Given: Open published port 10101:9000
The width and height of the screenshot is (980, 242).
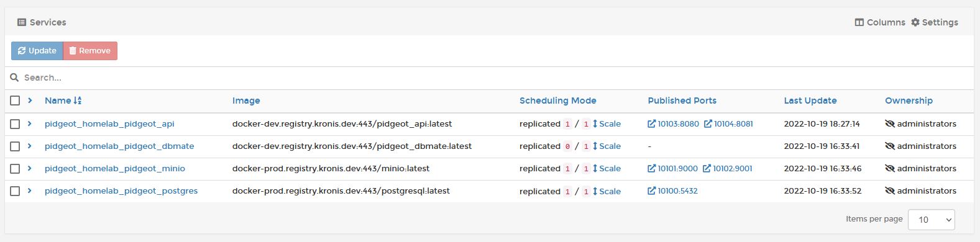Looking at the screenshot, I should tap(672, 169).
